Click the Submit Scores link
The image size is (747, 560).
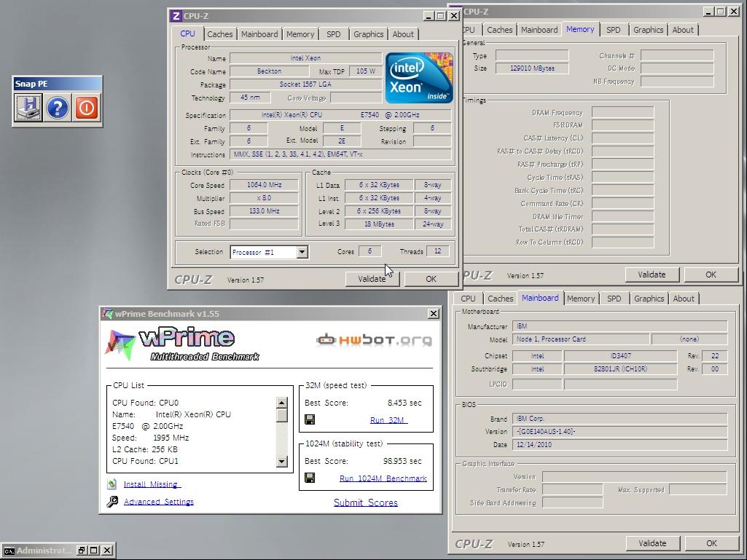pyautogui.click(x=365, y=503)
